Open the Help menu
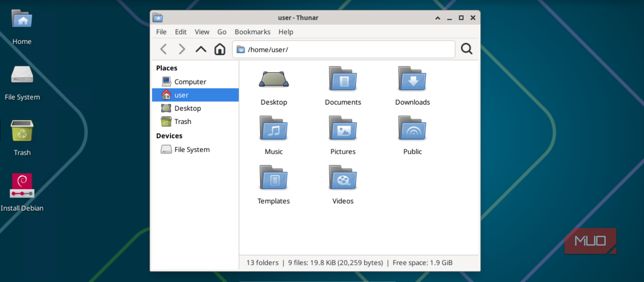Viewport: 644px width, 282px height. click(286, 32)
